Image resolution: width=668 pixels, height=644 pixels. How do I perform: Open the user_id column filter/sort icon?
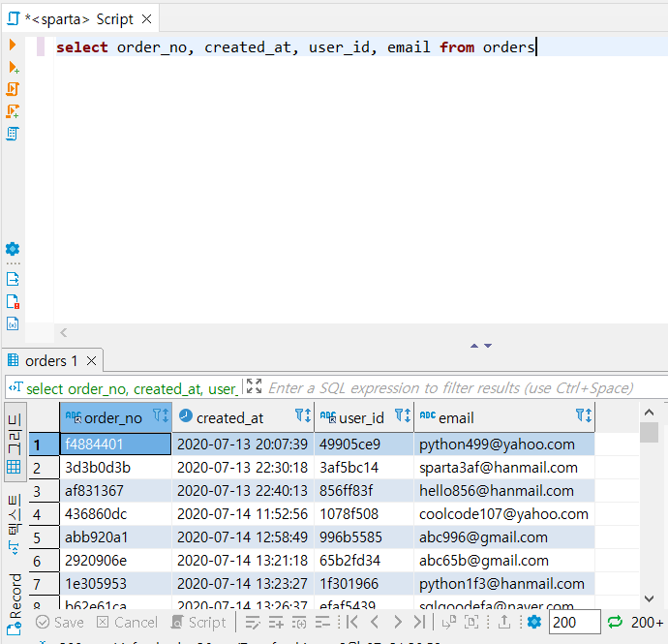[x=403, y=415]
